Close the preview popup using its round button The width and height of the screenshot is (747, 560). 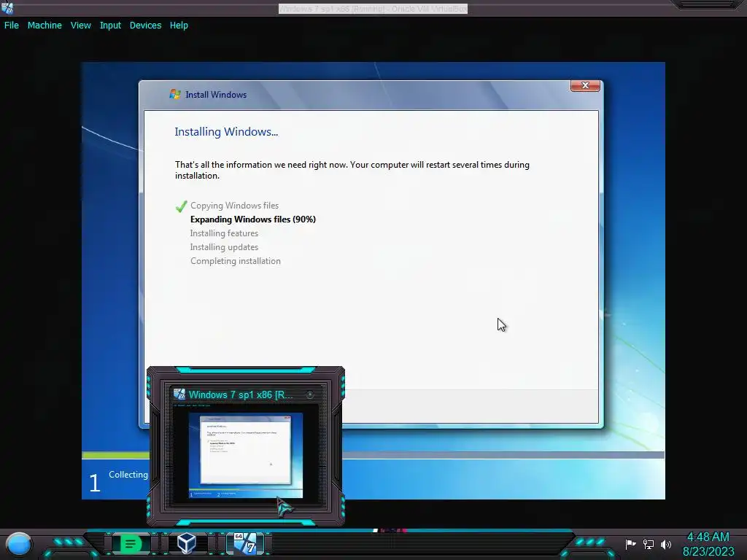point(309,394)
